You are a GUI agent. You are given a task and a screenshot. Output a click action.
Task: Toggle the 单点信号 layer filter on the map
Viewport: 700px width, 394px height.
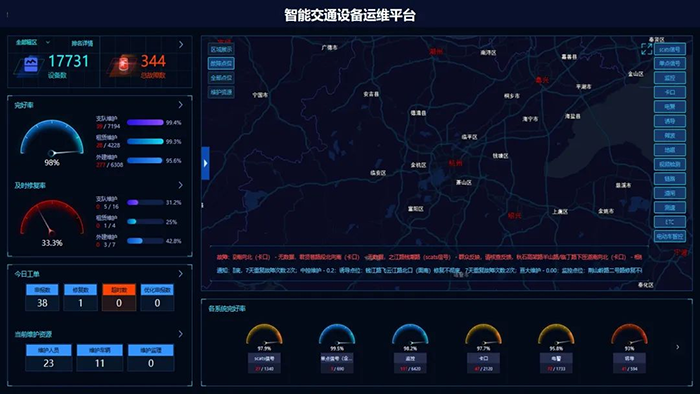point(670,63)
